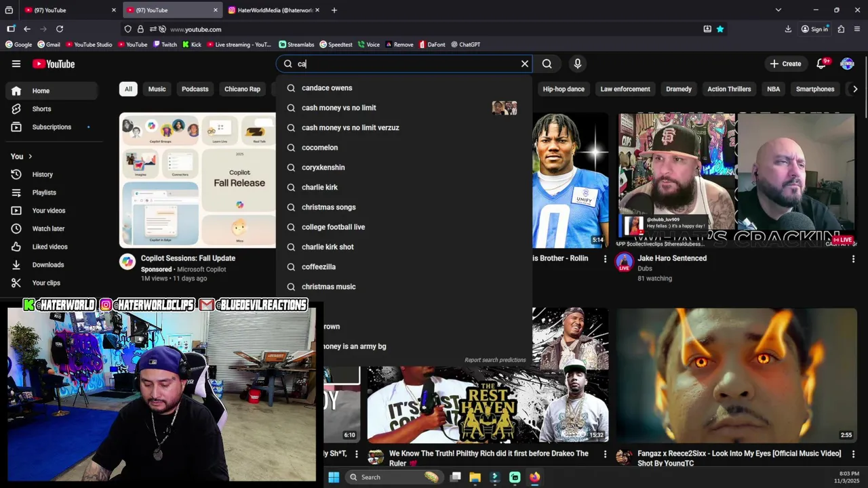The width and height of the screenshot is (868, 488).
Task: Choose the 'cash money vs no limit' suggestion
Action: point(403,108)
